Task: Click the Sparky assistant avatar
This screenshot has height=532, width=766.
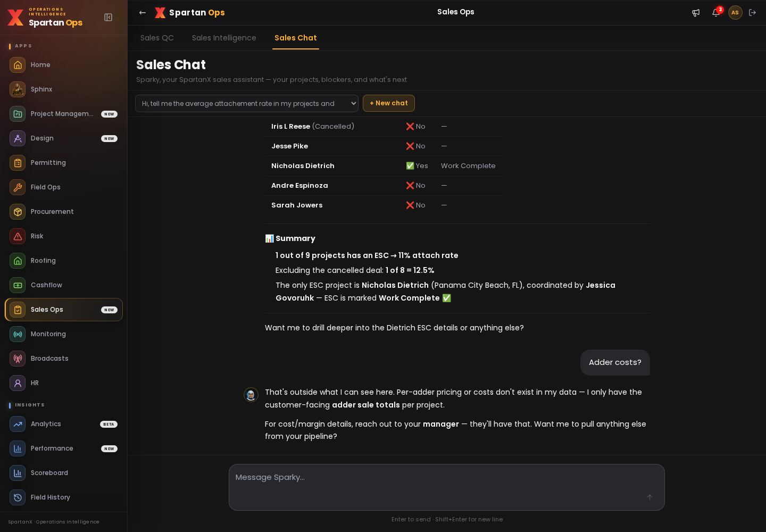Action: pos(251,395)
